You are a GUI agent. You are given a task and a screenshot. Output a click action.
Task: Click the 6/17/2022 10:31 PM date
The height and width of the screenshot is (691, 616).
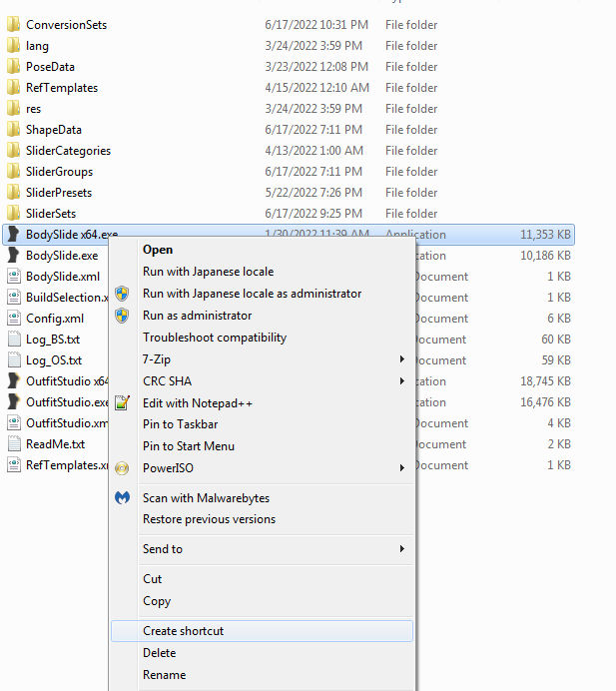click(316, 25)
